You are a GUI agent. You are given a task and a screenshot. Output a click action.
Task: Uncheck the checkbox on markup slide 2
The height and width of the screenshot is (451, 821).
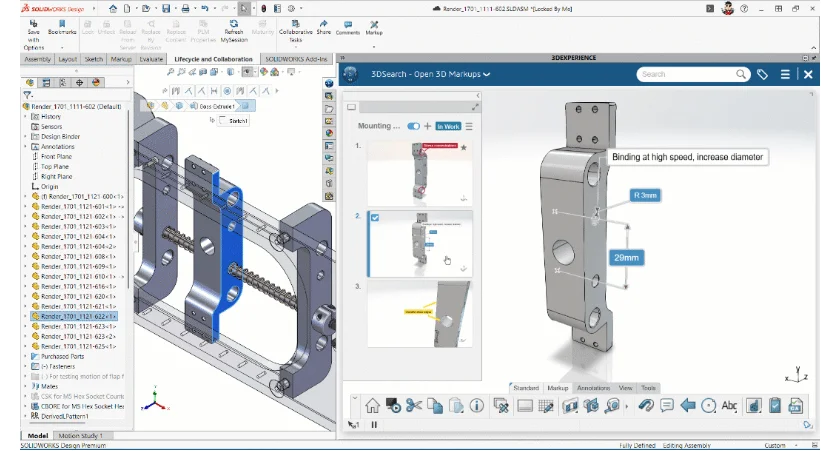click(374, 216)
